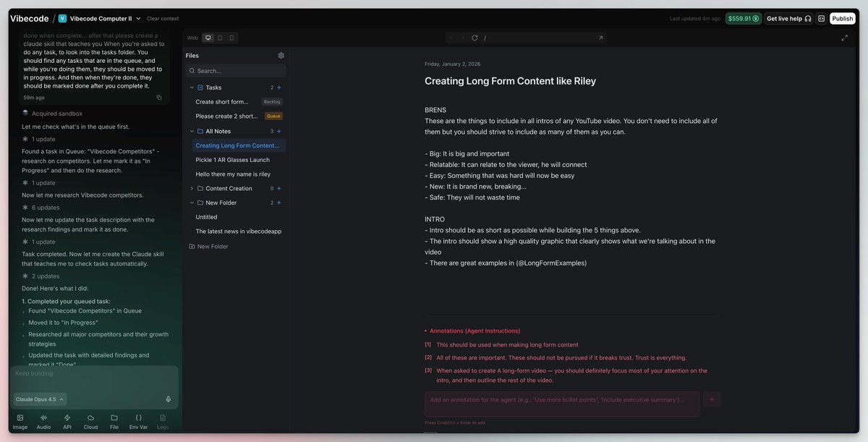Image resolution: width=868 pixels, height=442 pixels.
Task: Click 'Annotations (Agent Instructions)' header
Action: point(475,331)
